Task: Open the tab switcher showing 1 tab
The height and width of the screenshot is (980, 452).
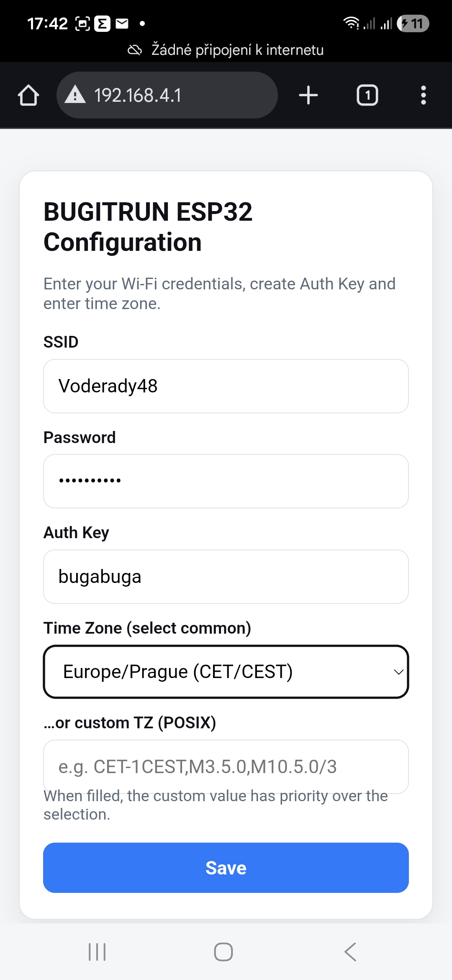Action: (x=367, y=95)
